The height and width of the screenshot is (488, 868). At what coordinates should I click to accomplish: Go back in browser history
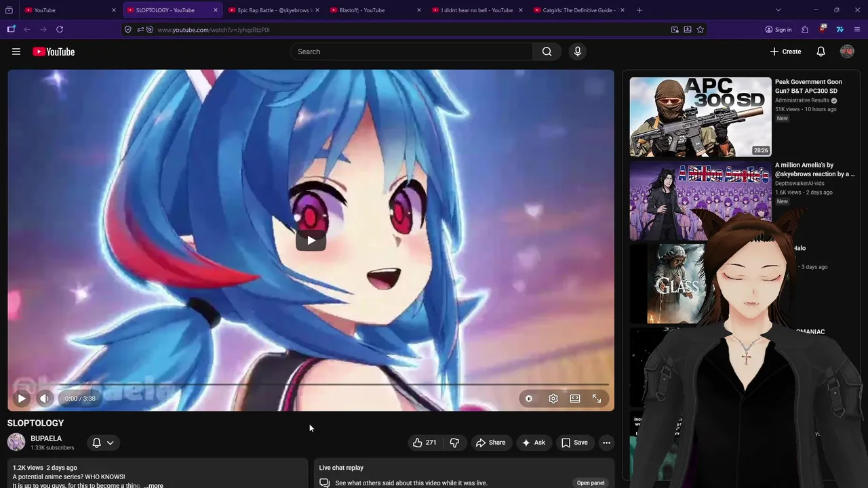coord(27,29)
